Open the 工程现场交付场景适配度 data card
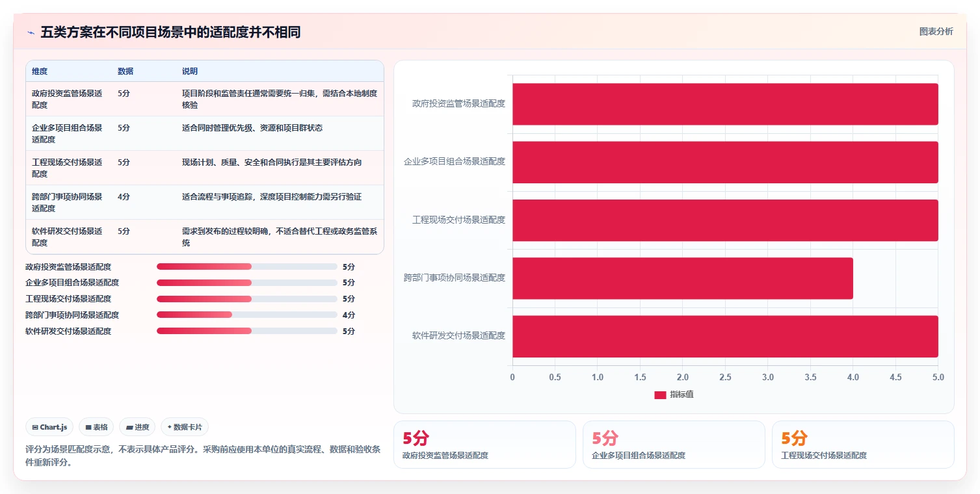The width and height of the screenshot is (980, 494). tap(863, 445)
